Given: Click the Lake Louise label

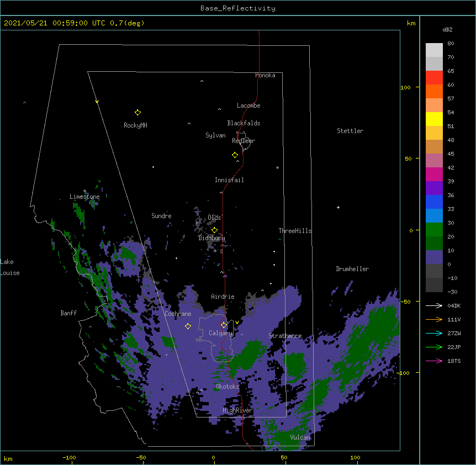Looking at the screenshot, I should (x=10, y=267).
